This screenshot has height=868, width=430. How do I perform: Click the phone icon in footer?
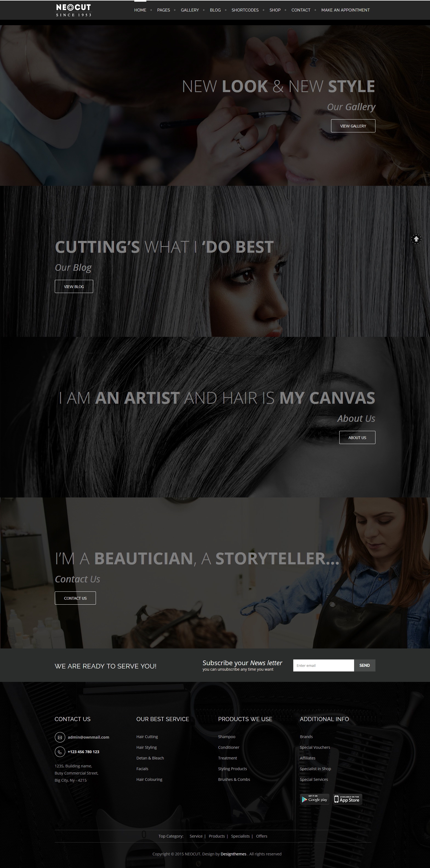(60, 752)
